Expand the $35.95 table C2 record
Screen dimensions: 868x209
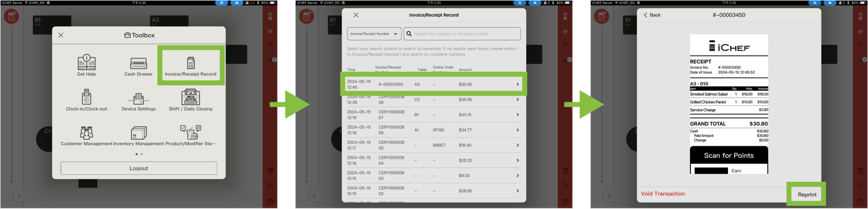[433, 100]
